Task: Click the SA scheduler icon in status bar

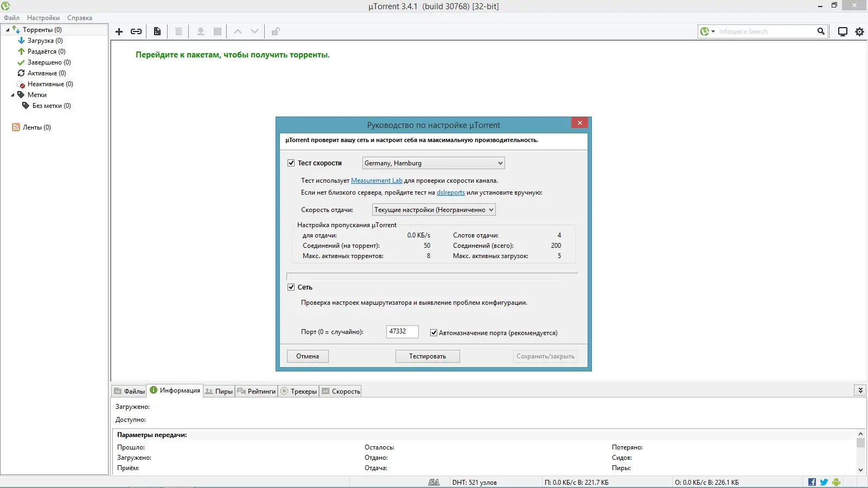Action: (434, 482)
